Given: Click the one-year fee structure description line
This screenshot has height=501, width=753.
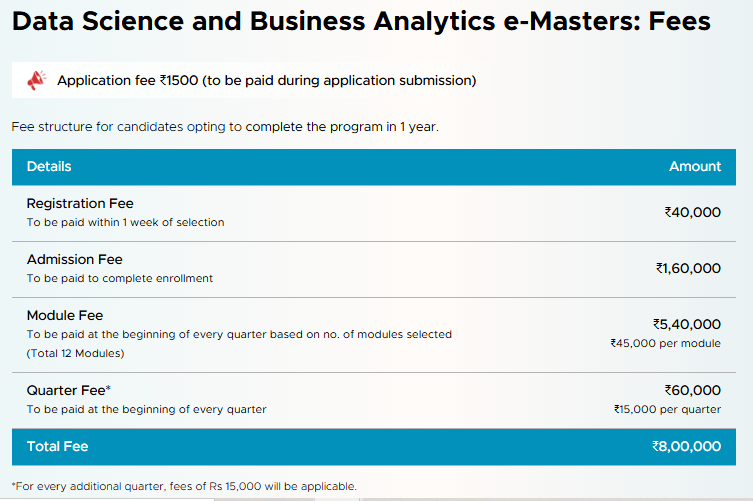Looking at the screenshot, I should 225,127.
